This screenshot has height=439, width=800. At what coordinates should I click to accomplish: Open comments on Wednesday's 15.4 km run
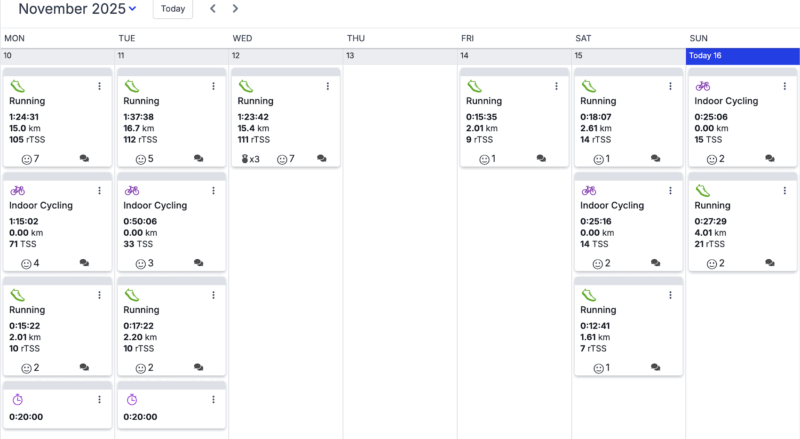(x=322, y=159)
